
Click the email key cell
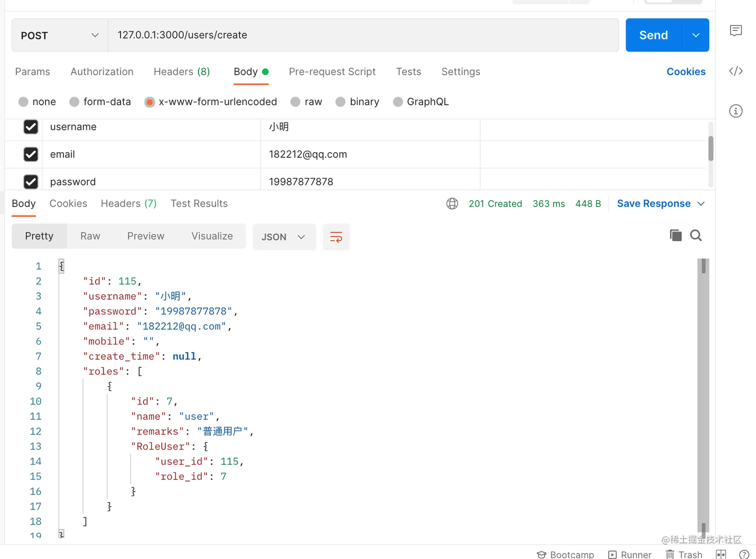point(151,154)
